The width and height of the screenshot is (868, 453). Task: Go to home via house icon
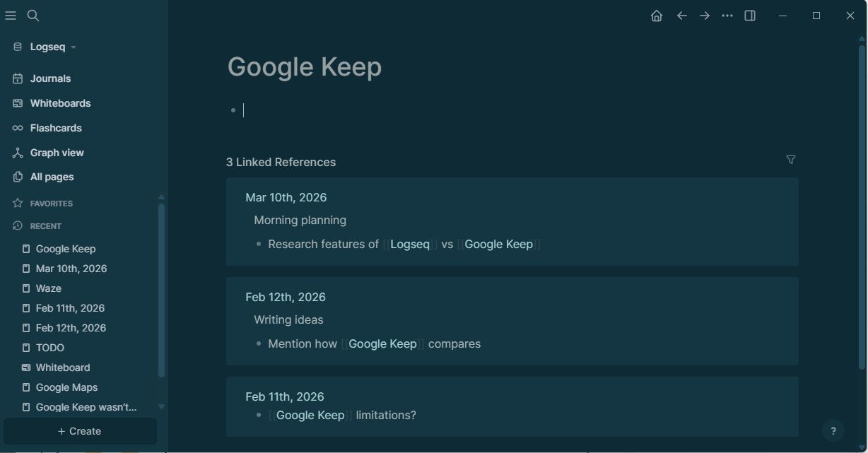(x=657, y=16)
